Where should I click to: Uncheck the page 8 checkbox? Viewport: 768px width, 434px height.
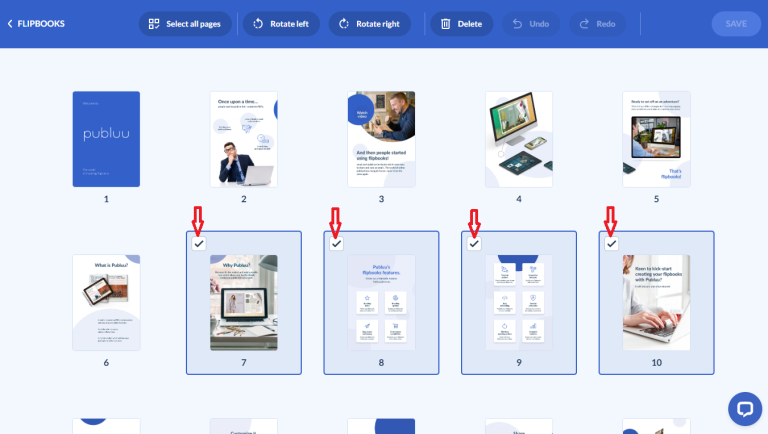pos(336,243)
